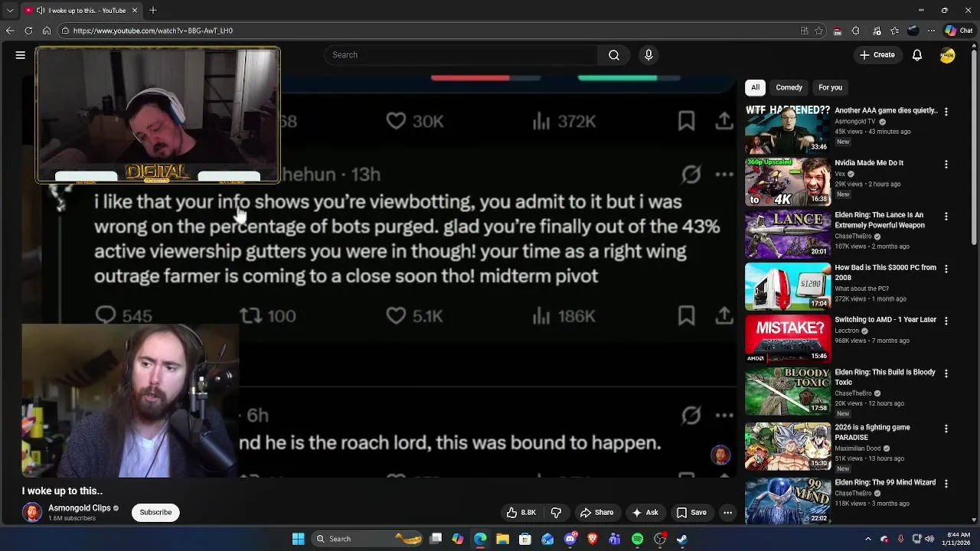Subscribe to Asmongold Clips

click(155, 513)
